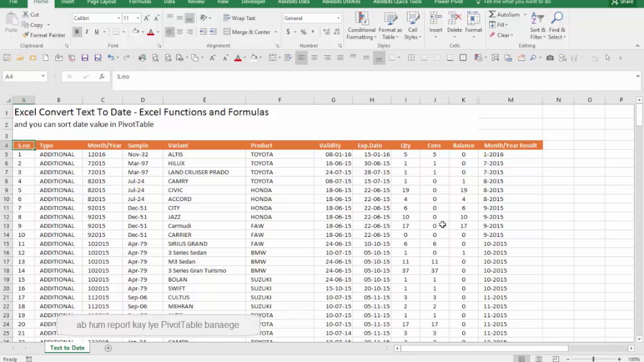Open the font size dropdown
644x362 pixels.
coord(138,18)
